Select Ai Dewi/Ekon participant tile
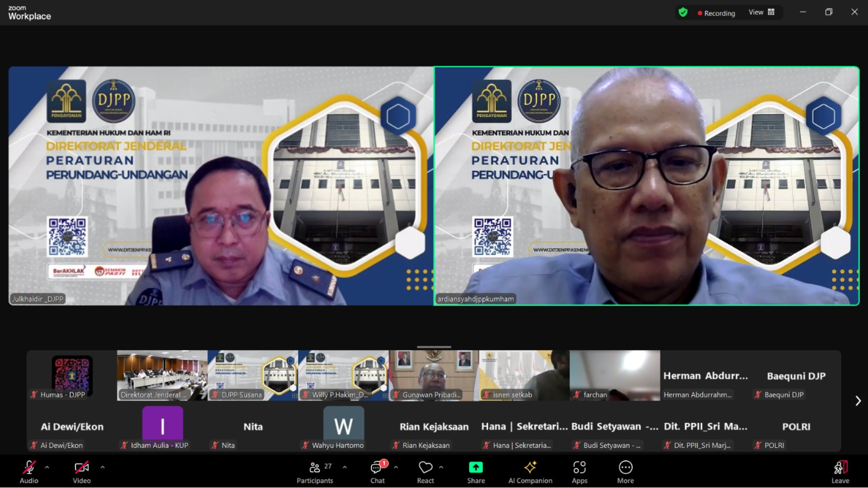Screen dimensions: 868x488 tap(72, 427)
